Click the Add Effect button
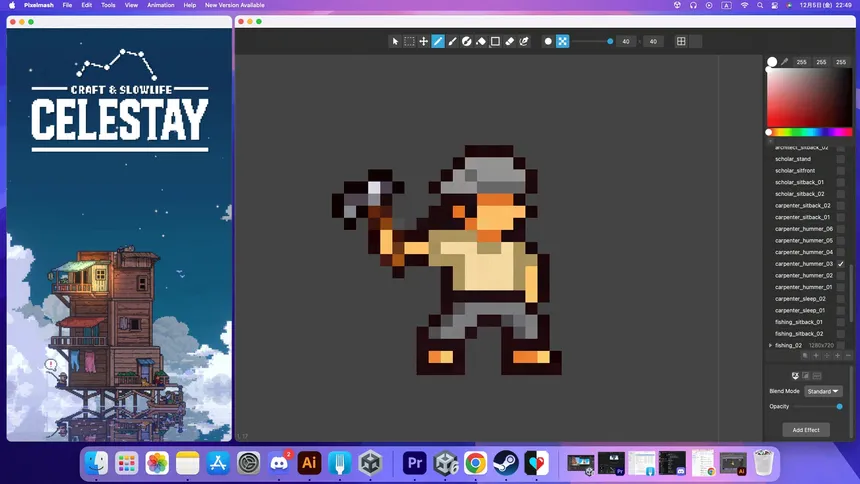The width and height of the screenshot is (860, 484). pyautogui.click(x=805, y=430)
